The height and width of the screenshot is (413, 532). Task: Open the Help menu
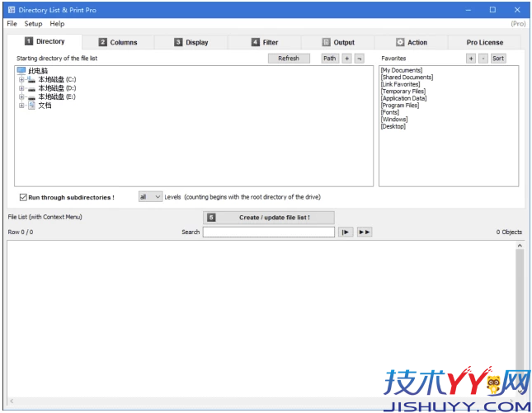tap(57, 24)
